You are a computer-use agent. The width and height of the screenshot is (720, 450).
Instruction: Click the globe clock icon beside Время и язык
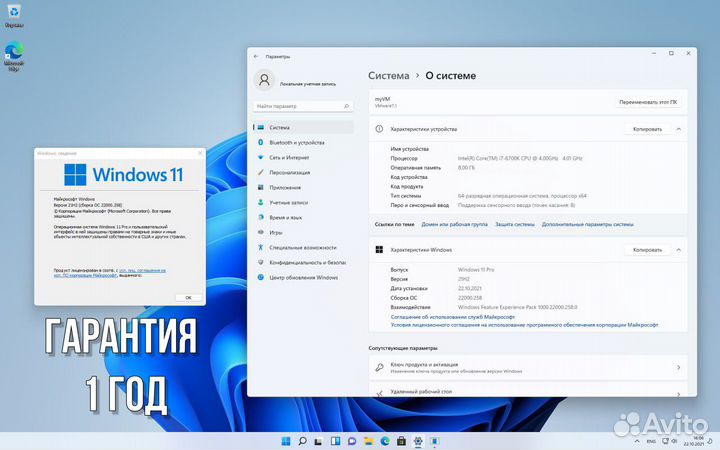[260, 217]
